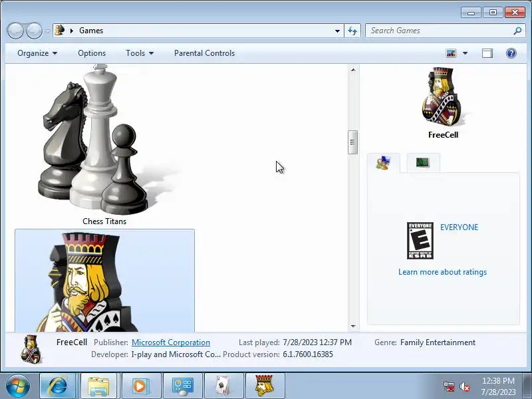The image size is (532, 399).
Task: Go forward with the Forward button
Action: [34, 31]
